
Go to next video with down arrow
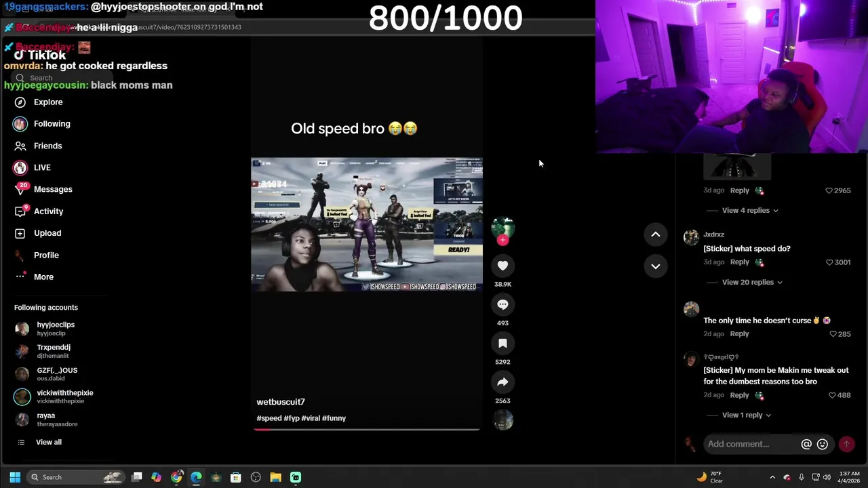tap(656, 266)
